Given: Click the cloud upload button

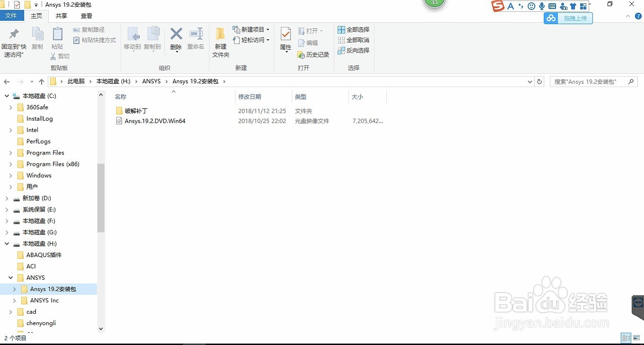Looking at the screenshot, I should coord(568,18).
